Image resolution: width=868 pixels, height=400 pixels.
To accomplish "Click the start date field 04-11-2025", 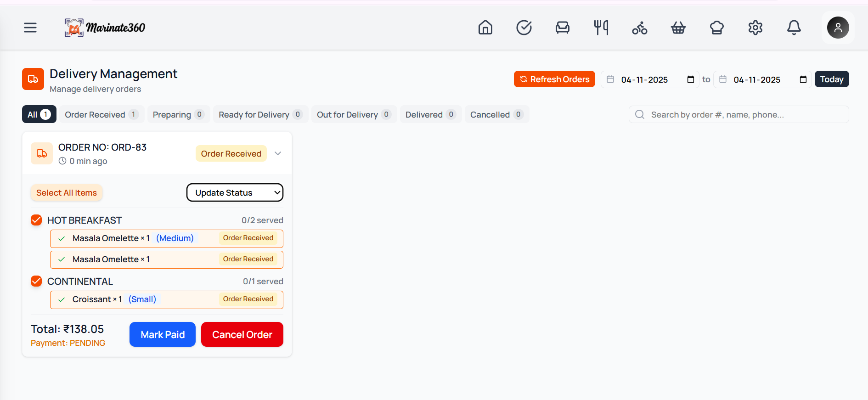I will pyautogui.click(x=650, y=79).
